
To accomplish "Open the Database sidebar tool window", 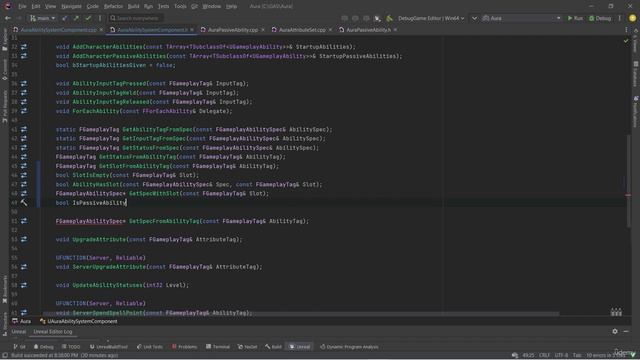I will (x=636, y=73).
